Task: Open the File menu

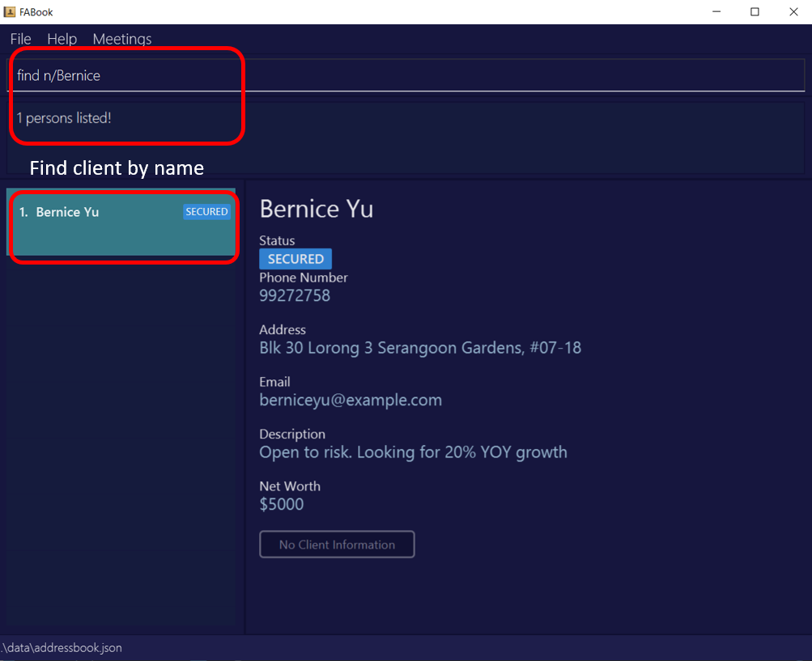Action: click(21, 39)
